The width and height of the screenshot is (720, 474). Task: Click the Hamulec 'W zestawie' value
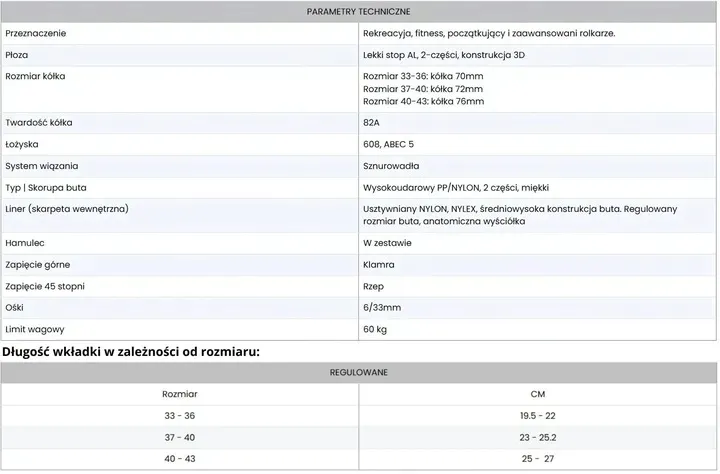pyautogui.click(x=387, y=243)
